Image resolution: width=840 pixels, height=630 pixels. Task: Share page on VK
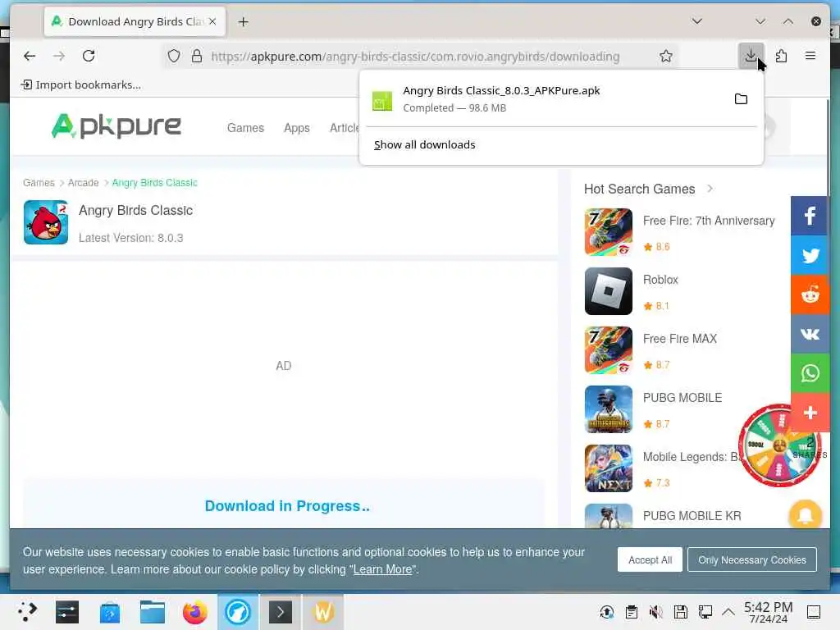[810, 334]
